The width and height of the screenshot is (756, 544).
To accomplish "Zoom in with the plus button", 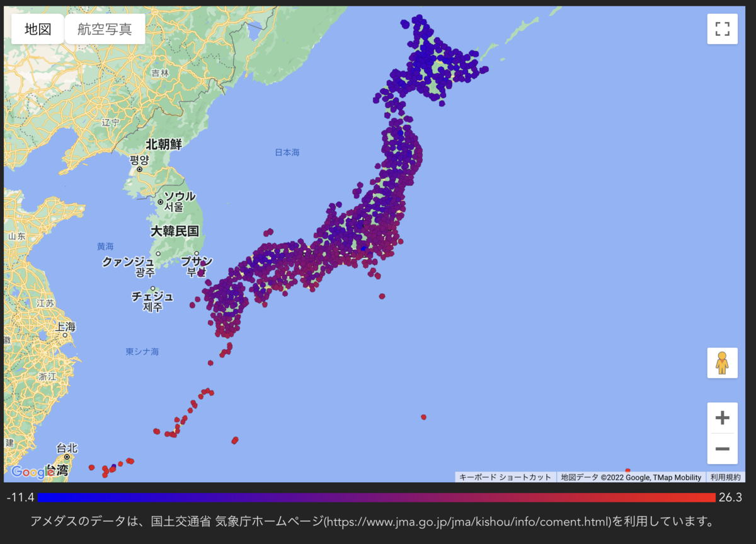I will (x=722, y=418).
